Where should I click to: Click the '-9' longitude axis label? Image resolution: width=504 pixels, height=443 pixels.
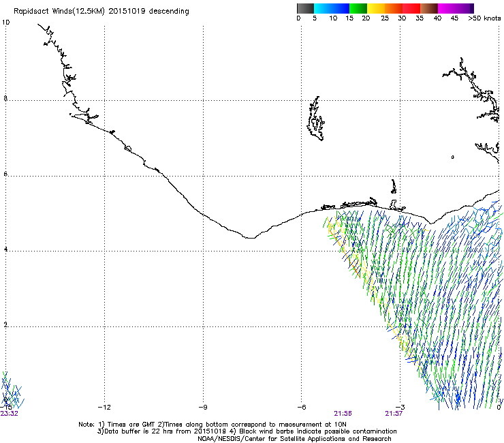click(x=203, y=408)
